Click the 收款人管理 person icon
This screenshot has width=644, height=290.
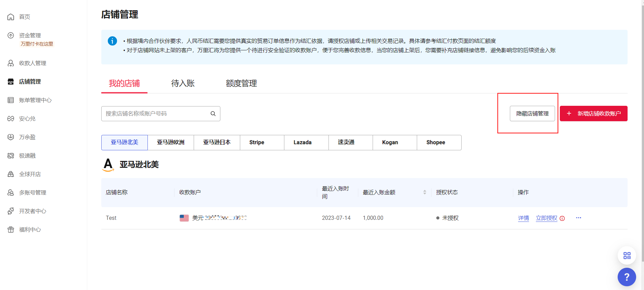click(x=11, y=63)
